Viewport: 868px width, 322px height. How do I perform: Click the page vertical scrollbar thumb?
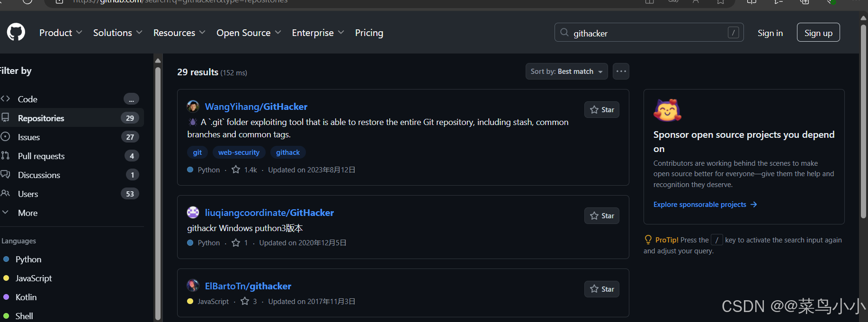pyautogui.click(x=864, y=121)
